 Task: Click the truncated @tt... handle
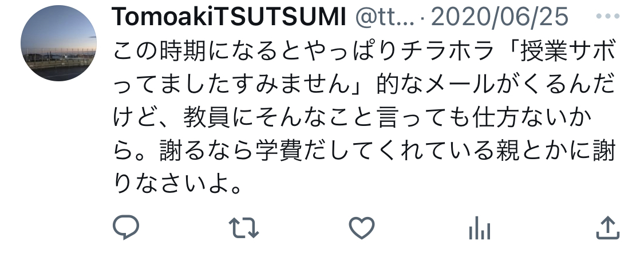click(385, 17)
